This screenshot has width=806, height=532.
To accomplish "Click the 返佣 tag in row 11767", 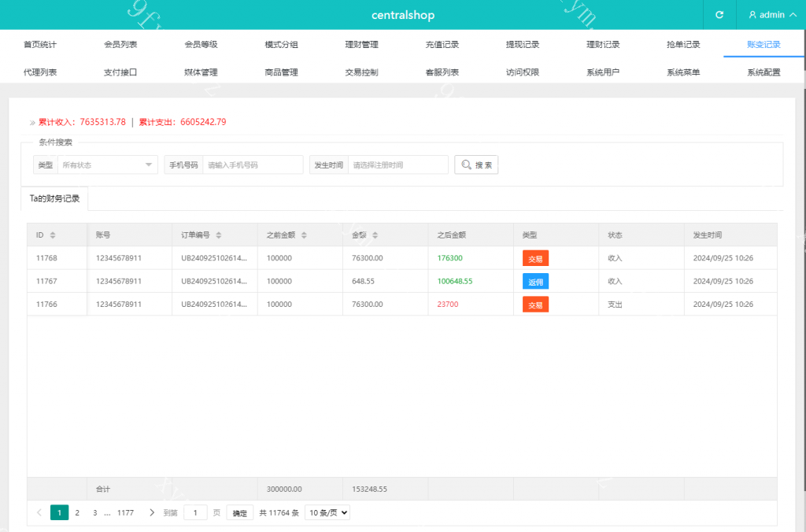I will (x=535, y=282).
